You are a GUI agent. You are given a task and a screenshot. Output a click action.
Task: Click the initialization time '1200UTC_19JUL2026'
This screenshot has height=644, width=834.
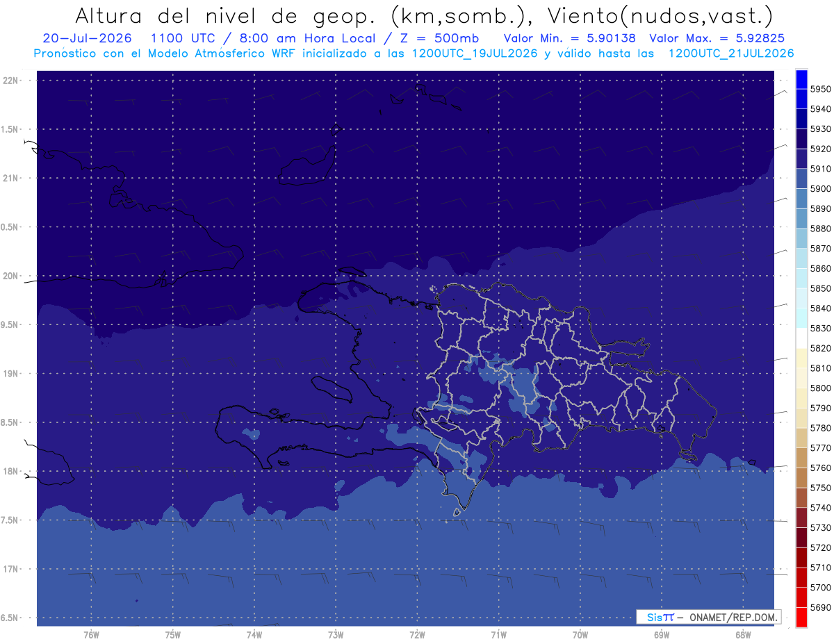click(x=475, y=53)
